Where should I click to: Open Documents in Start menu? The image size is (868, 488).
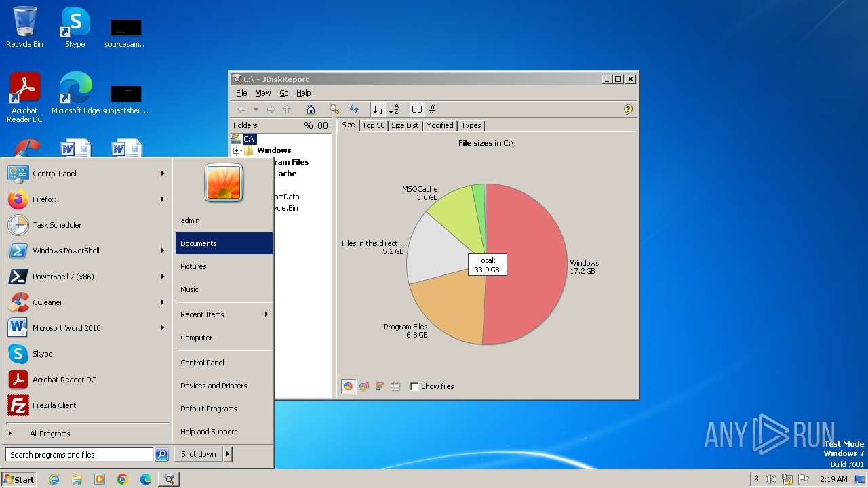[224, 243]
